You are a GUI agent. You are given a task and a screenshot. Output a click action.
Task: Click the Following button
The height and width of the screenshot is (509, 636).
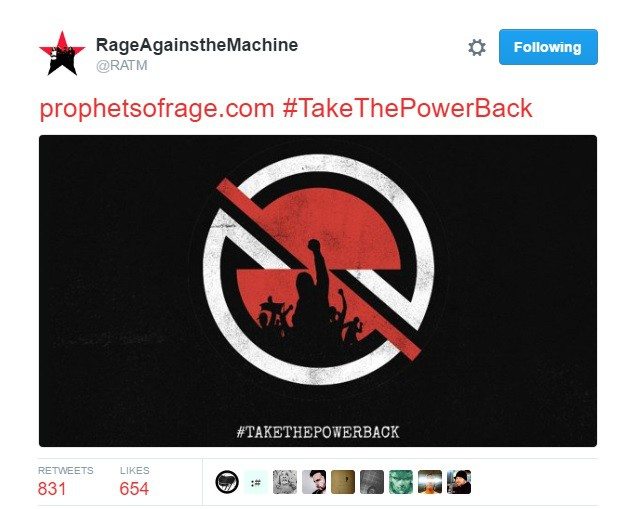548,47
